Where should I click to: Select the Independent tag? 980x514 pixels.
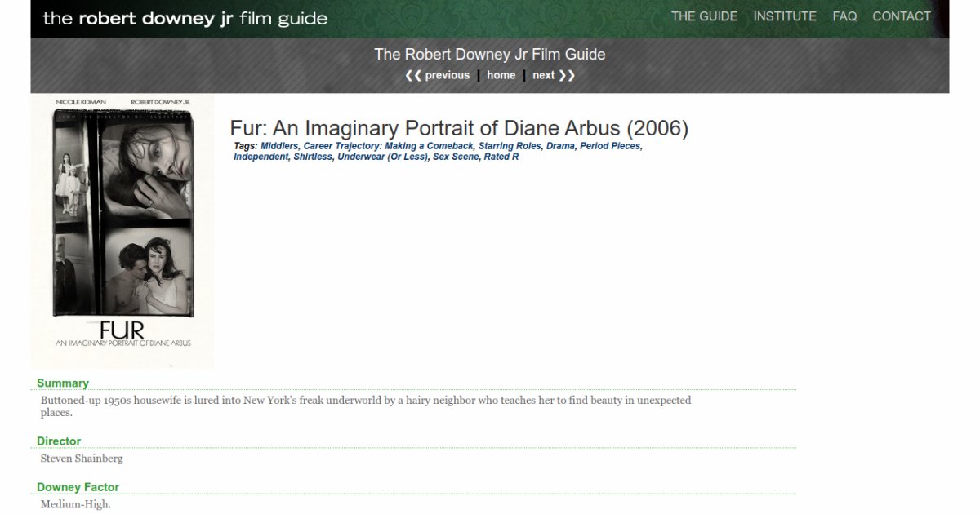coord(261,157)
